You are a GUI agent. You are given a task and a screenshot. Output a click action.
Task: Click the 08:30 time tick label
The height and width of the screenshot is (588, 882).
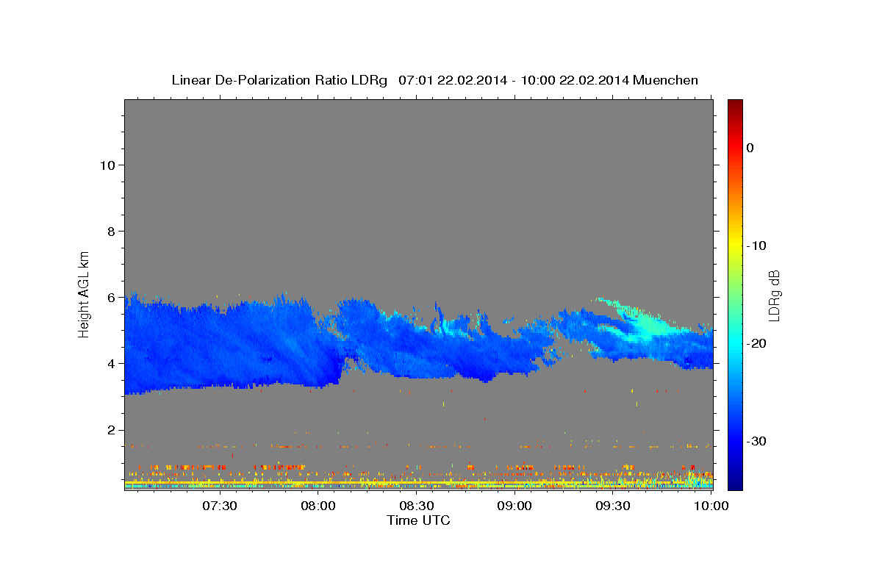(416, 506)
